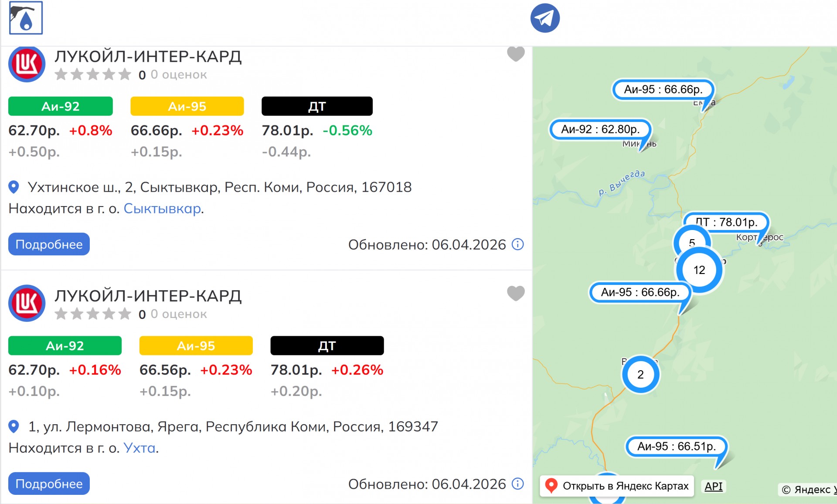Favorite the Ярега station with heart icon
This screenshot has width=837, height=504.
click(x=516, y=293)
